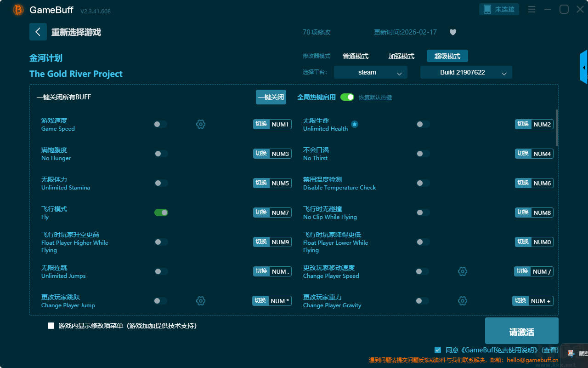Open settings gear for Change Player Speed

point(463,271)
